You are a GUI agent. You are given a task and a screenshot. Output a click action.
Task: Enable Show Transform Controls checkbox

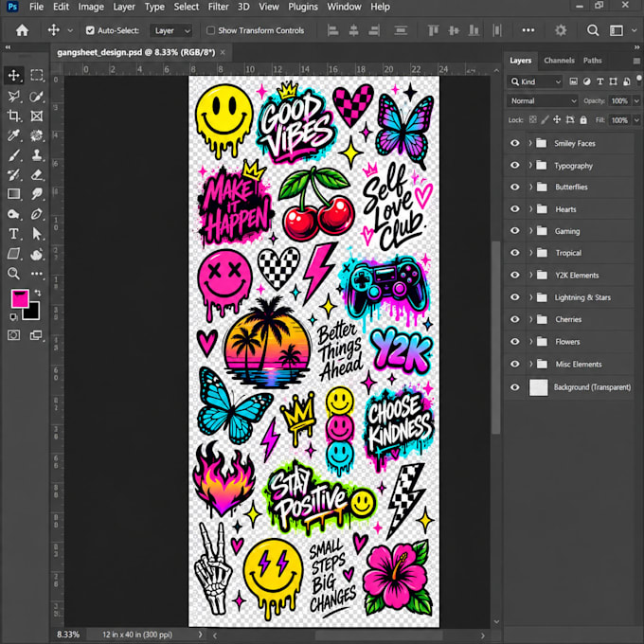pyautogui.click(x=210, y=30)
